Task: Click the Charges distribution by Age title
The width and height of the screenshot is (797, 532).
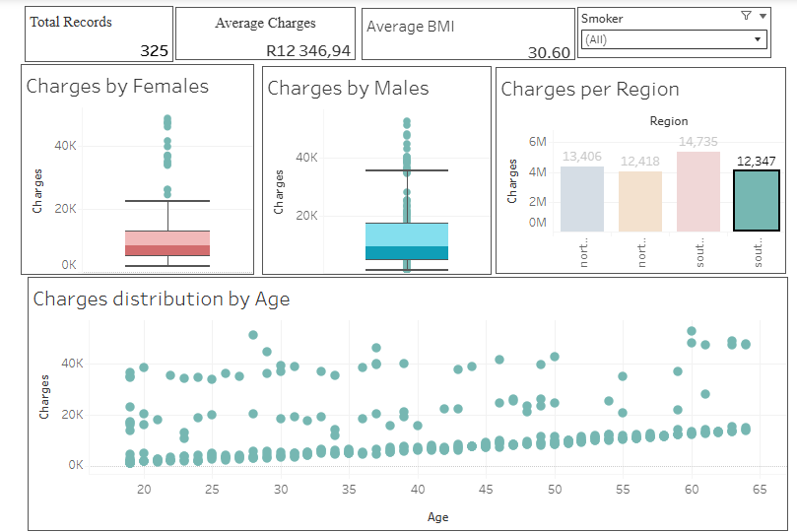Action: pos(161,299)
